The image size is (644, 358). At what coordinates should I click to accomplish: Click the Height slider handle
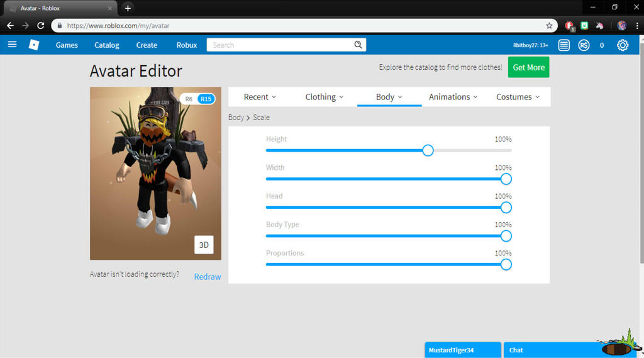428,150
